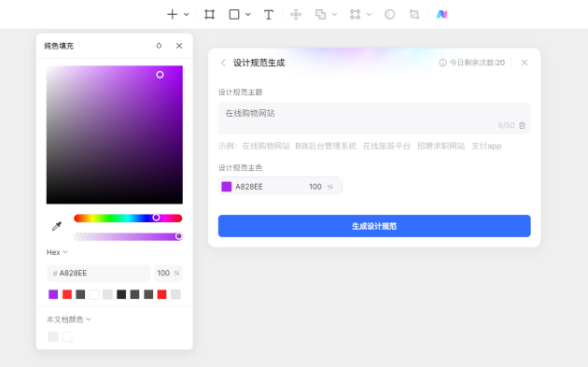Click main color opacity 100 field
The image size is (588, 367).
point(315,187)
